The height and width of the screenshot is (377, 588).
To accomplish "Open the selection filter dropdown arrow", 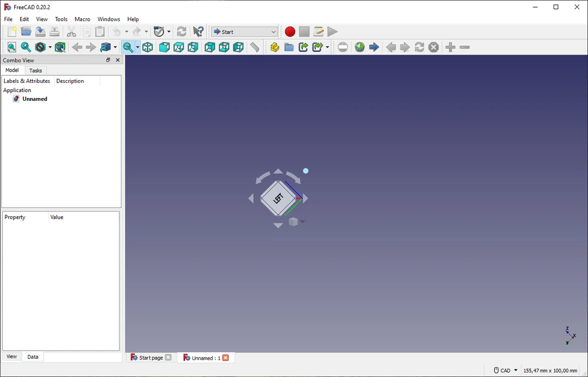I will [169, 32].
